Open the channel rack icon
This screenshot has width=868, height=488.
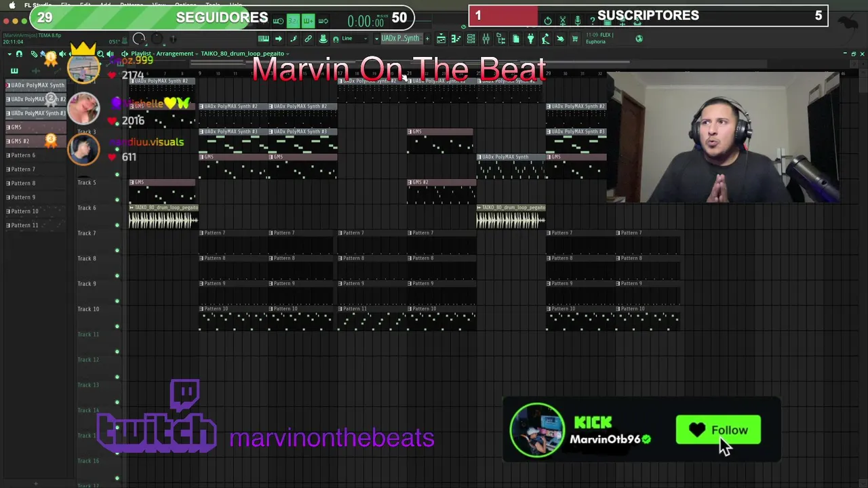pyautogui.click(x=471, y=39)
